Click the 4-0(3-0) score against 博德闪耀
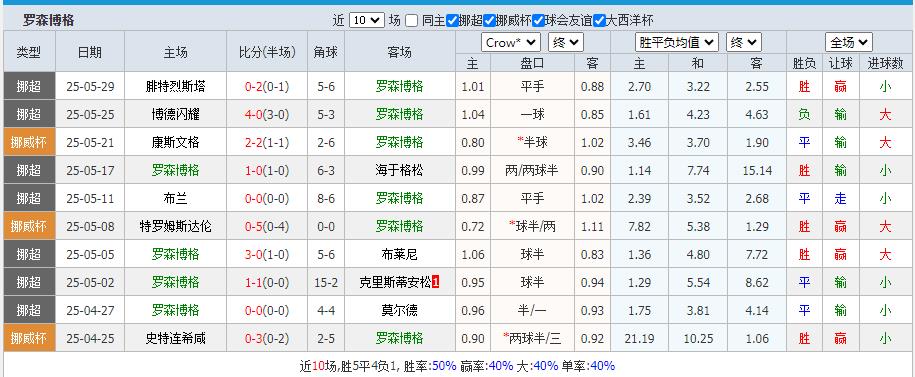915x377 pixels. click(267, 115)
